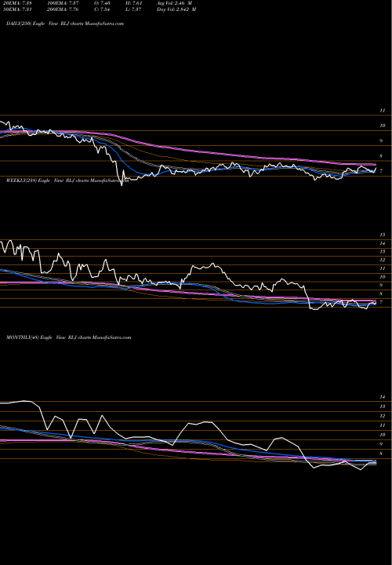Click the MONTHLY(48) Eagle View chart title

69,337
